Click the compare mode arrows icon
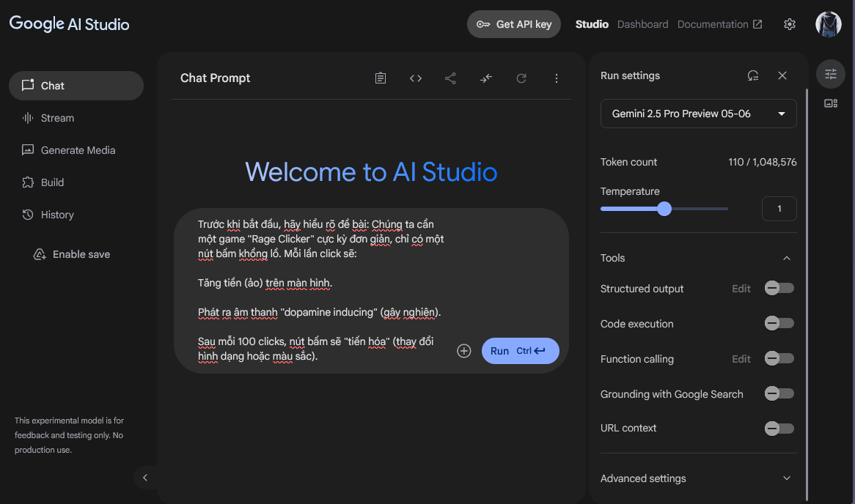Screen dimensions: 855x504 pyautogui.click(x=486, y=78)
